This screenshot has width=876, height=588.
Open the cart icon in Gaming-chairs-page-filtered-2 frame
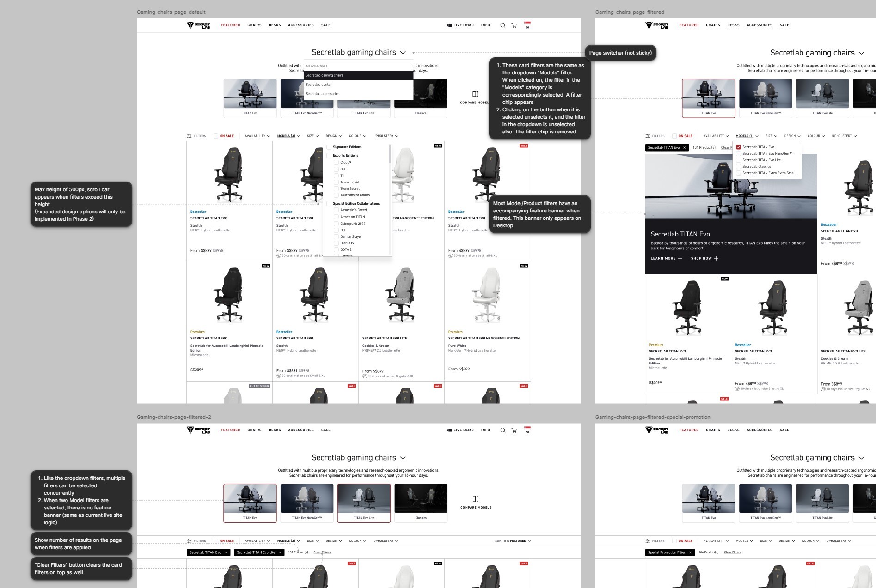coord(514,430)
